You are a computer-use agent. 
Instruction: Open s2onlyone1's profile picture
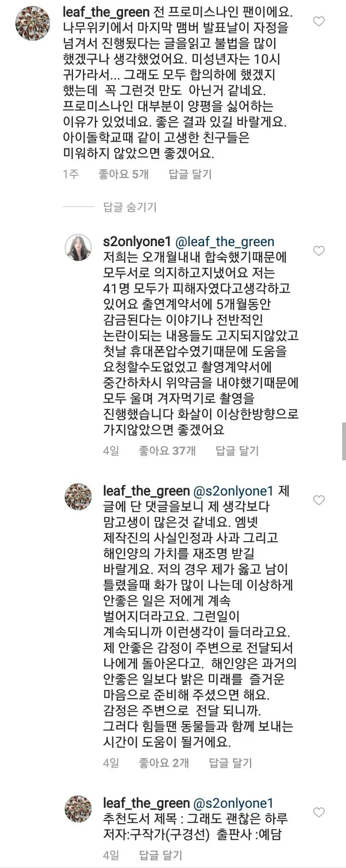pyautogui.click(x=79, y=248)
